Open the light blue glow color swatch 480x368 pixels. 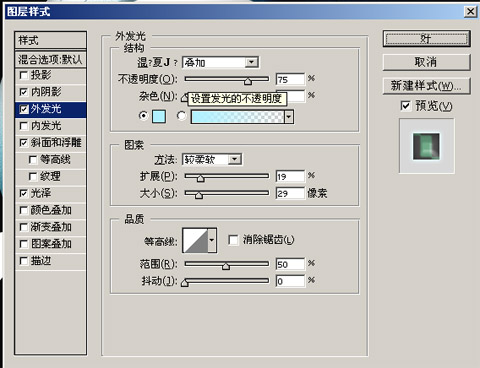159,116
